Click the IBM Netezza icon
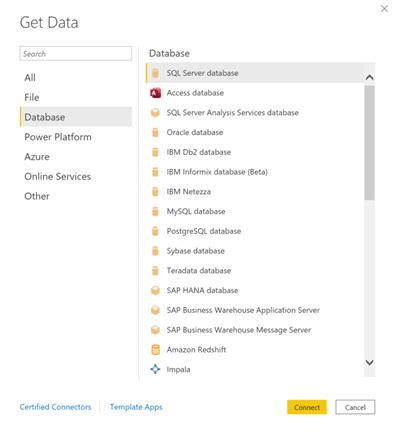The image size is (395, 434). 155,192
